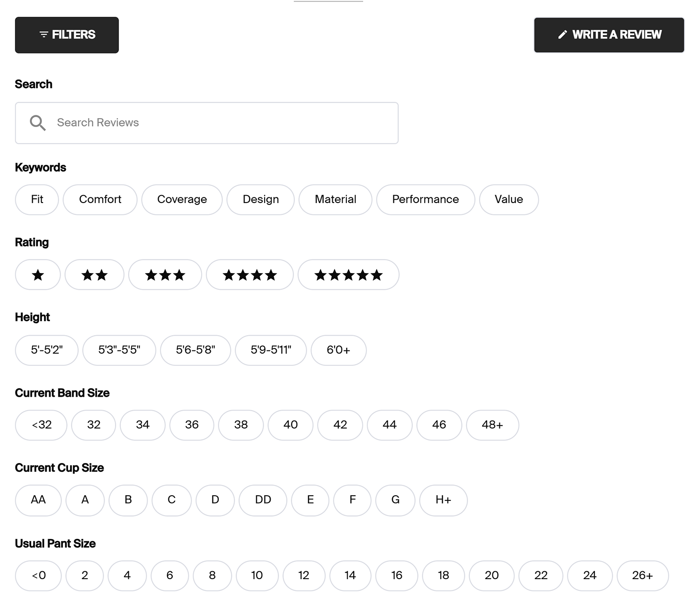Select the Coverage keyword chip
Screen dimensions: 700x610
point(182,200)
